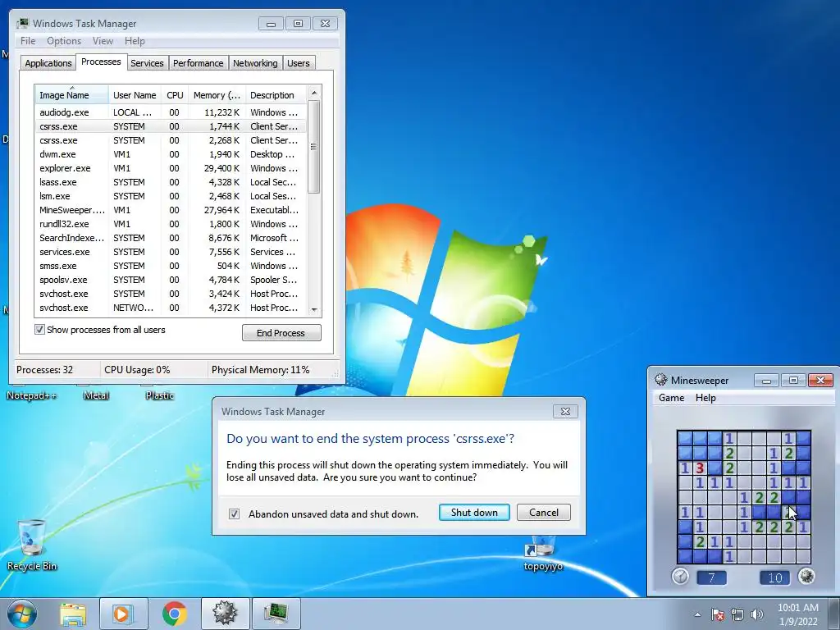The height and width of the screenshot is (630, 840).
Task: Open Windows Media Player taskbar icon
Action: [x=123, y=614]
